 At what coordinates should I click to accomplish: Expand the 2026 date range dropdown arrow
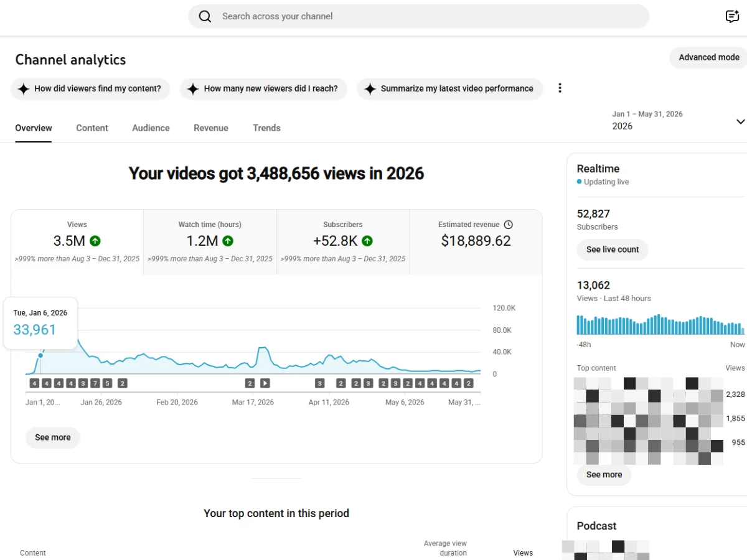(x=740, y=121)
